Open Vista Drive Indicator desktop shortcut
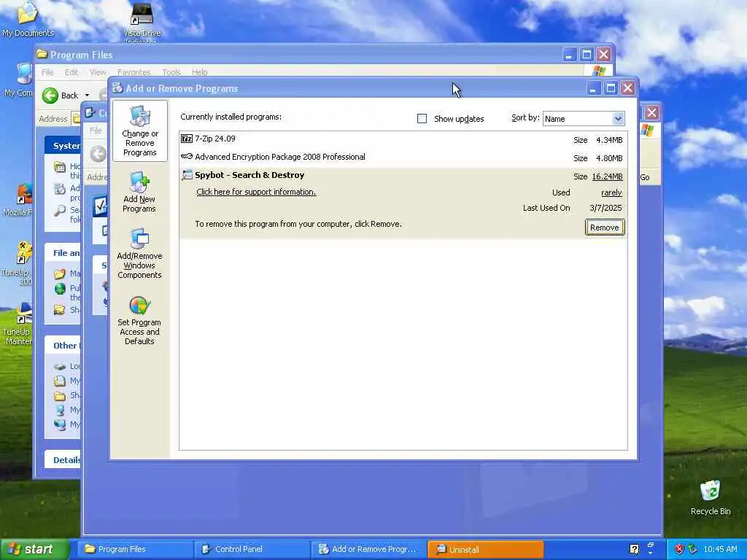The height and width of the screenshot is (560, 747). (x=142, y=21)
